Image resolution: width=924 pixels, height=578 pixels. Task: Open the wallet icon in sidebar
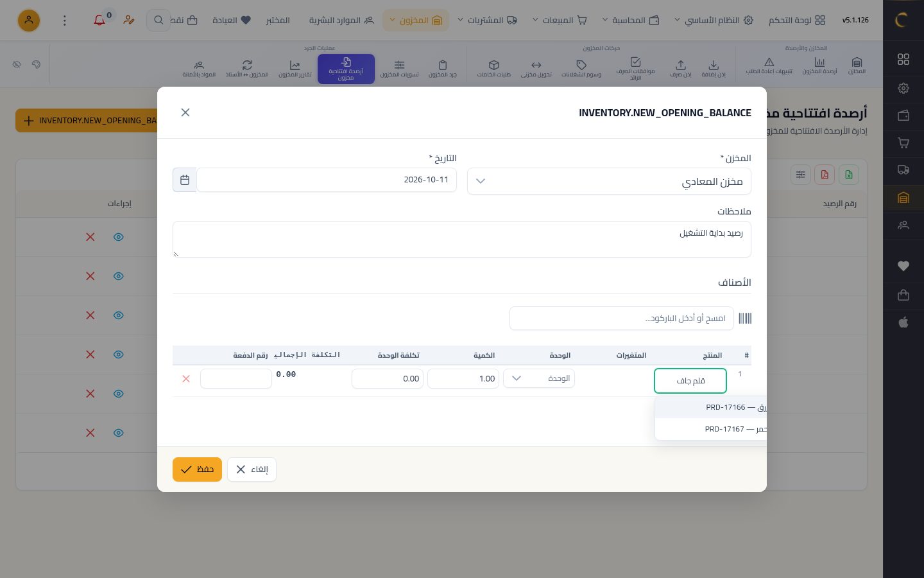pyautogui.click(x=903, y=116)
